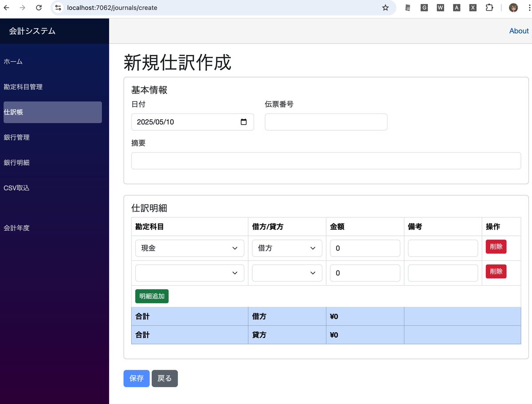Click the 戻る button
The height and width of the screenshot is (404, 532).
click(x=164, y=378)
